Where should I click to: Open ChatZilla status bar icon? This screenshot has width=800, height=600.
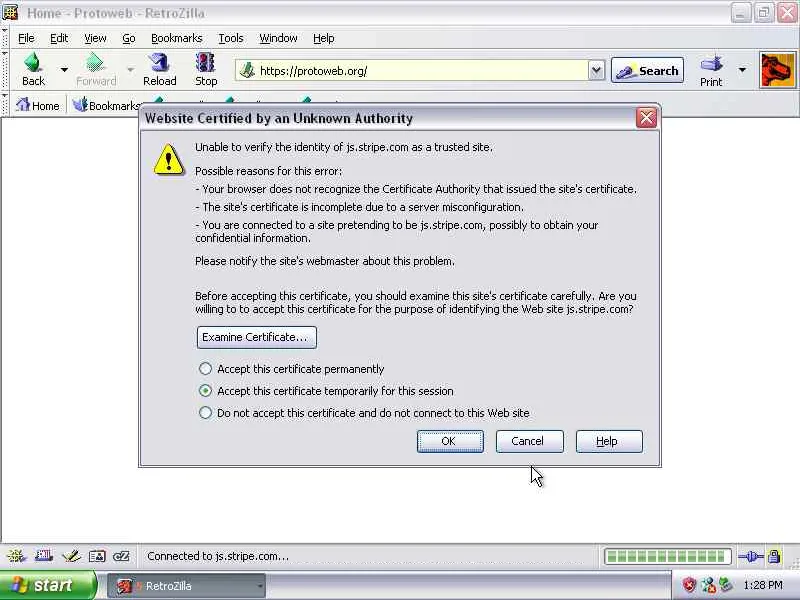121,556
